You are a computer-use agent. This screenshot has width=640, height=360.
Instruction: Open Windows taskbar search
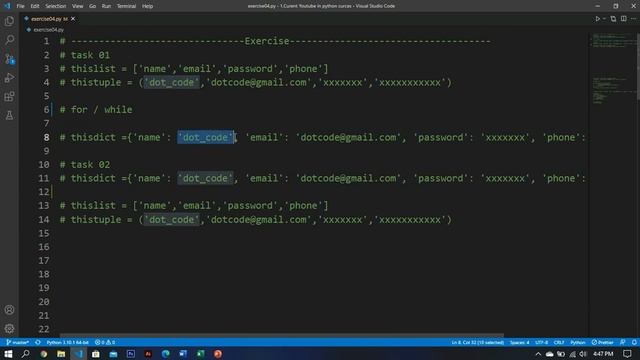pos(25,354)
